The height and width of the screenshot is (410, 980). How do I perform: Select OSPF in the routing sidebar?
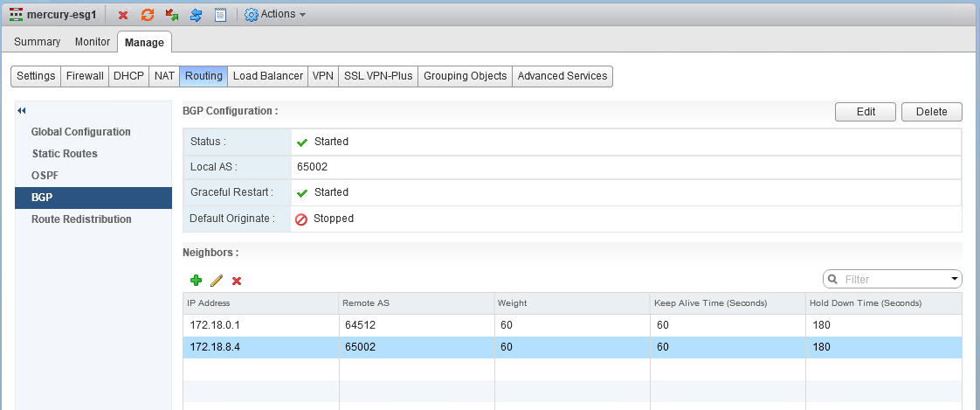pos(45,176)
